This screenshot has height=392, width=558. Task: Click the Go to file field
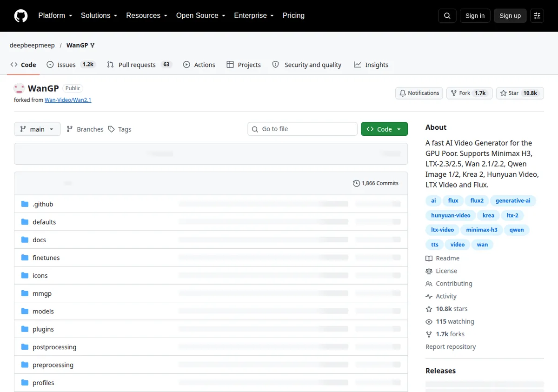tap(302, 129)
